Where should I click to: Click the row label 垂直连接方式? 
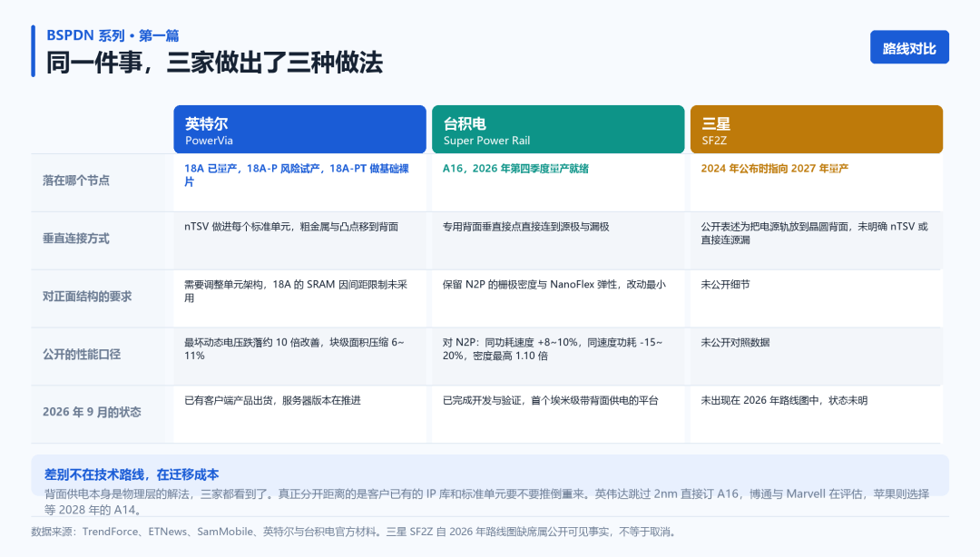(76, 239)
